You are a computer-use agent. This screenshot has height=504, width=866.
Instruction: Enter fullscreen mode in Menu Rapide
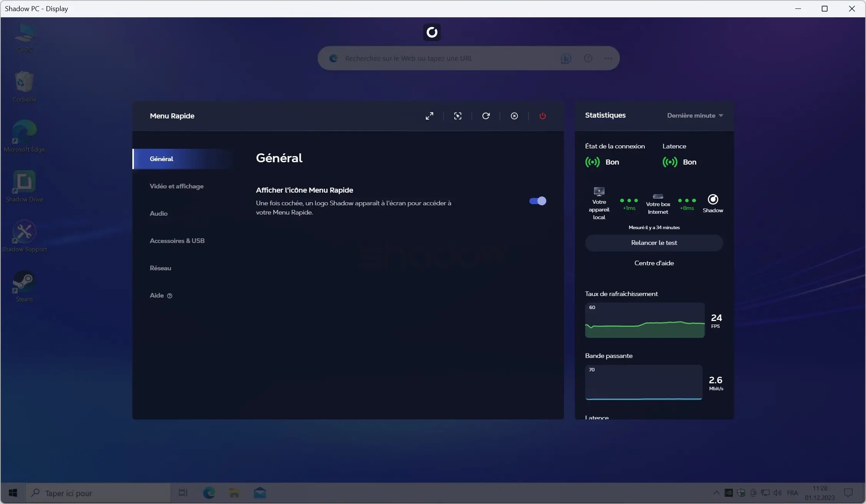point(430,116)
